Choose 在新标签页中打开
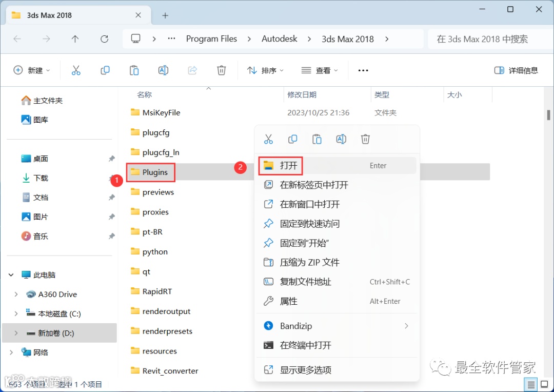Viewport: 554px width, 392px height. pyautogui.click(x=337, y=185)
